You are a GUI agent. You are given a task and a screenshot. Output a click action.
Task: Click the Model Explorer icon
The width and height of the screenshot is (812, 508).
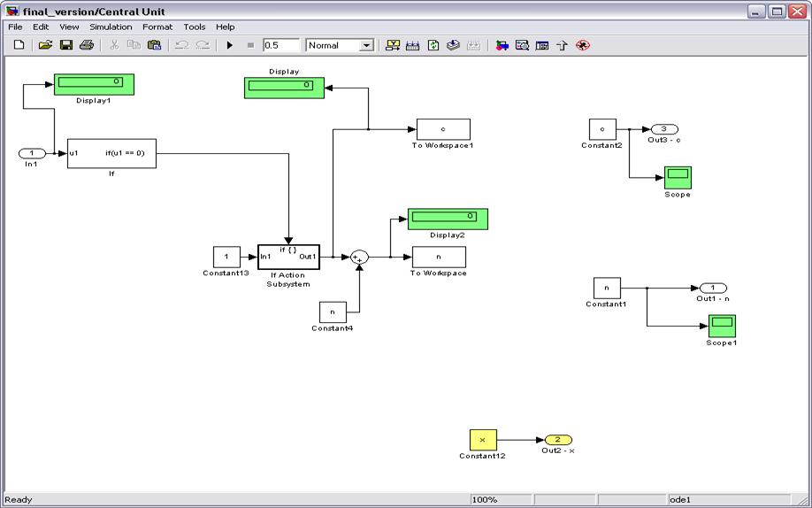(522, 46)
